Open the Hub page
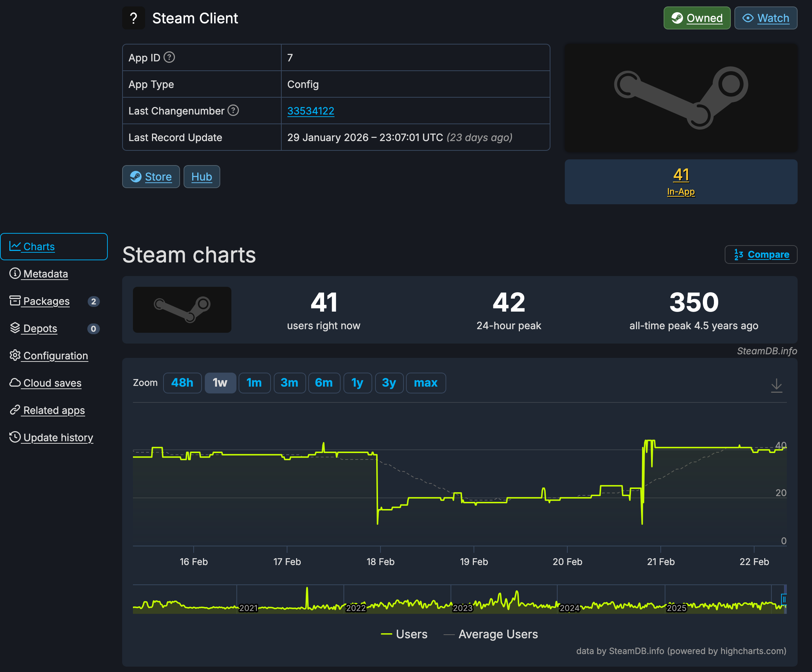The height and width of the screenshot is (672, 812). click(x=202, y=177)
